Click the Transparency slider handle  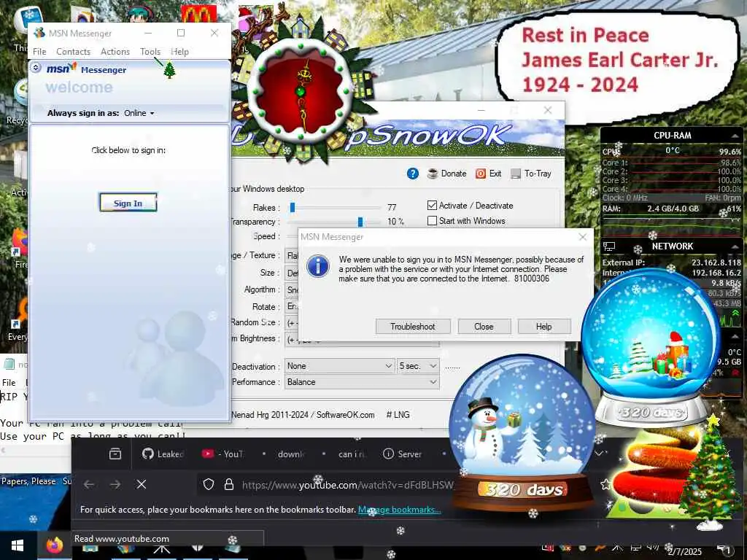[x=360, y=222]
